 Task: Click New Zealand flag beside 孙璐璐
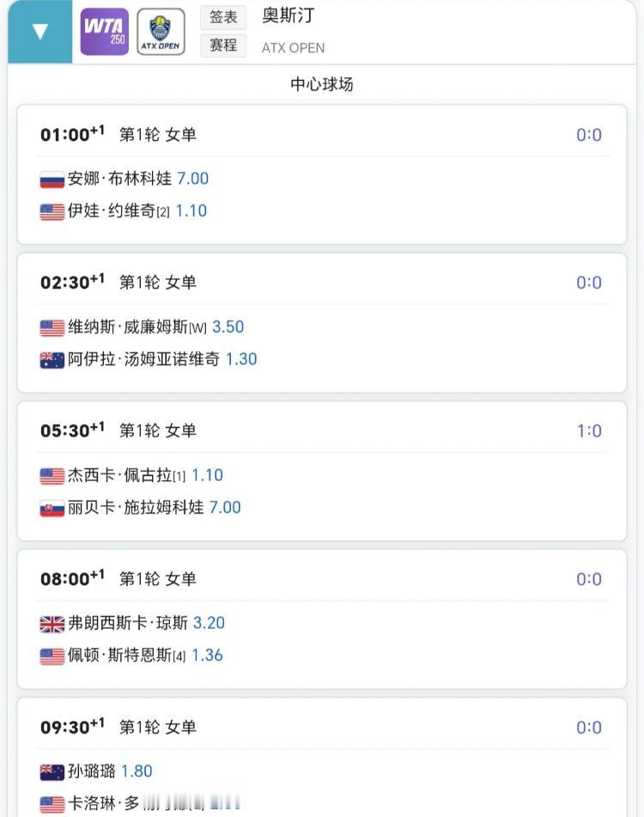coord(52,772)
